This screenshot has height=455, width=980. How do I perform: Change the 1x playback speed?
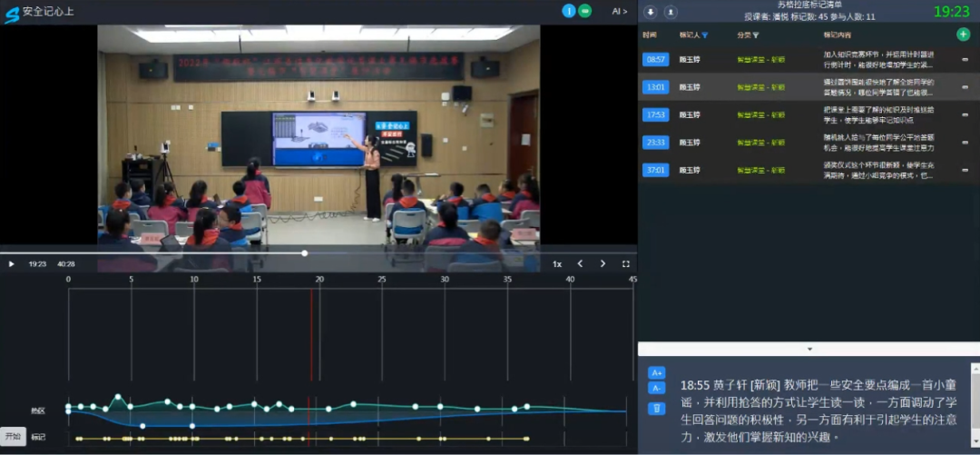[x=557, y=263]
